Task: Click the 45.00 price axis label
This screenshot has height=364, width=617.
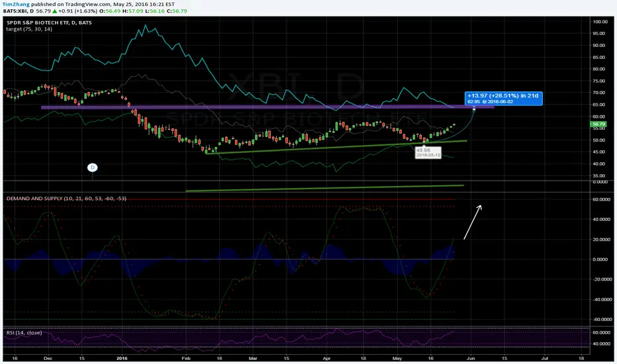Action: (599, 152)
